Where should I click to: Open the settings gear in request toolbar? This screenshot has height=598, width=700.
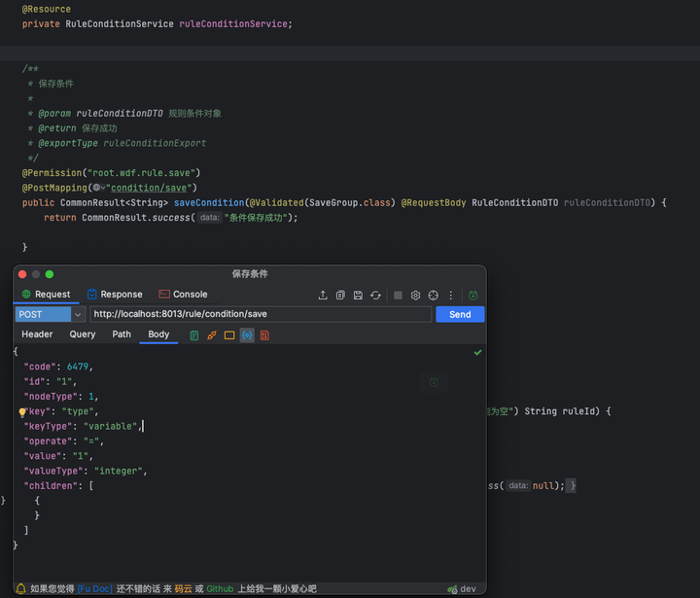pos(415,296)
